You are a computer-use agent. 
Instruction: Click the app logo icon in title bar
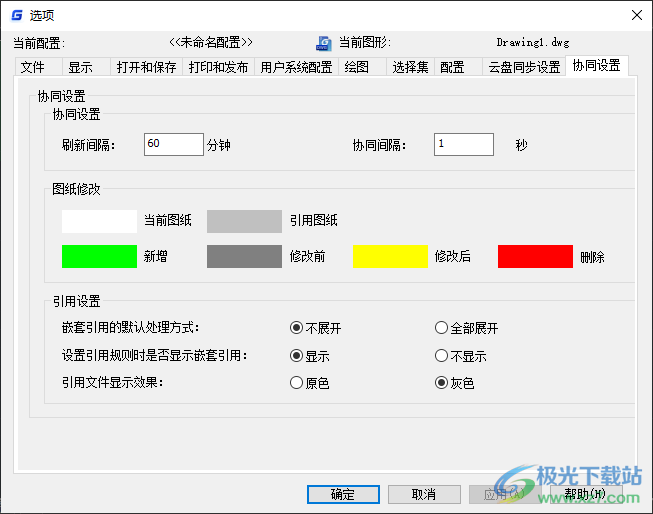pyautogui.click(x=17, y=15)
